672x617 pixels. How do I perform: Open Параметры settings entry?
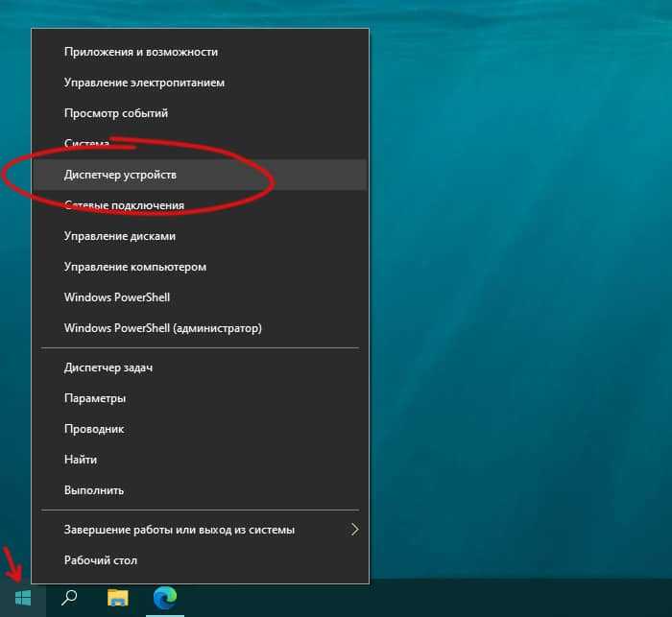(x=200, y=398)
